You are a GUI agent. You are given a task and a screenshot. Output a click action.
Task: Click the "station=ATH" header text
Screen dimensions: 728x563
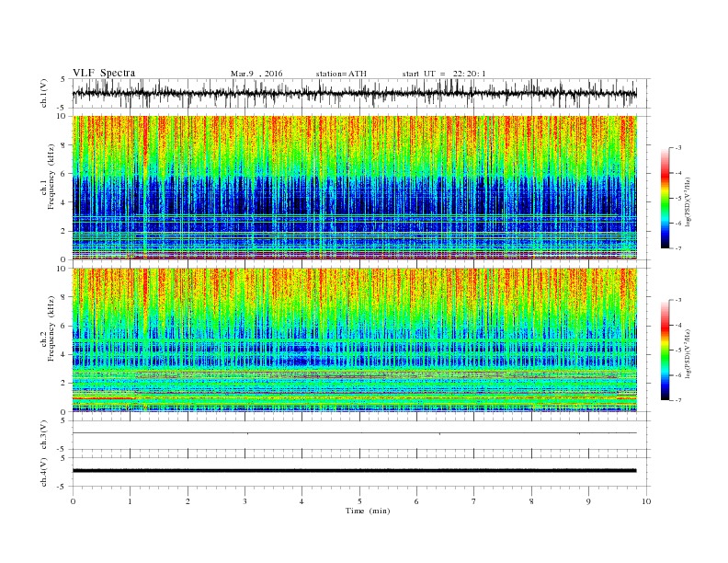tap(341, 74)
